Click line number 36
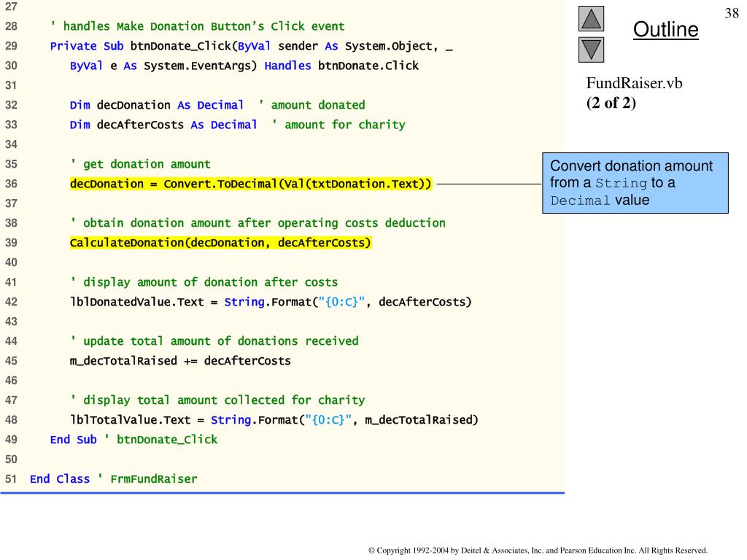 point(11,184)
